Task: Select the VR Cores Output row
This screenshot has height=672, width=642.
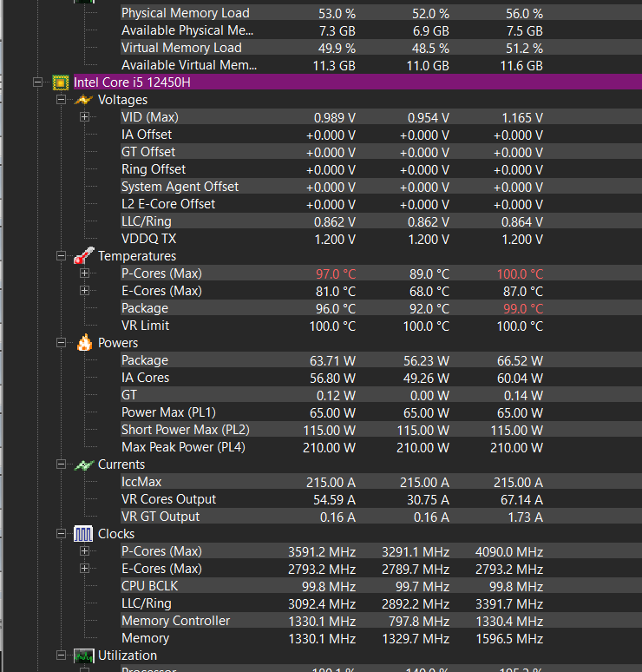Action: pyautogui.click(x=381, y=499)
